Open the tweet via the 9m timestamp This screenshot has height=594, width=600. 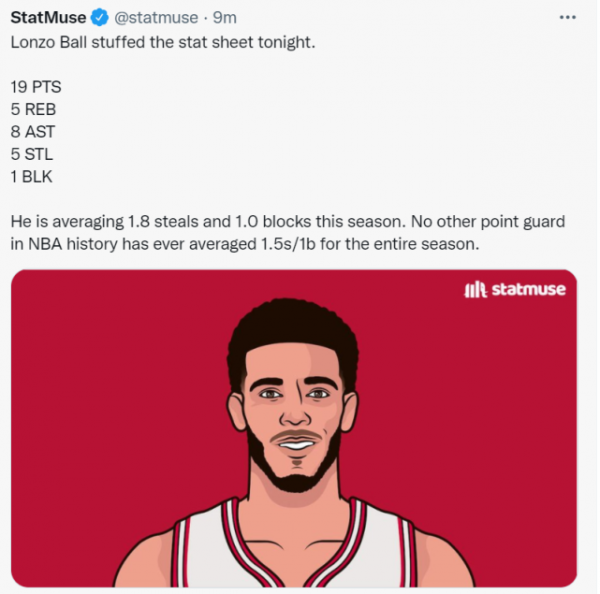225,18
